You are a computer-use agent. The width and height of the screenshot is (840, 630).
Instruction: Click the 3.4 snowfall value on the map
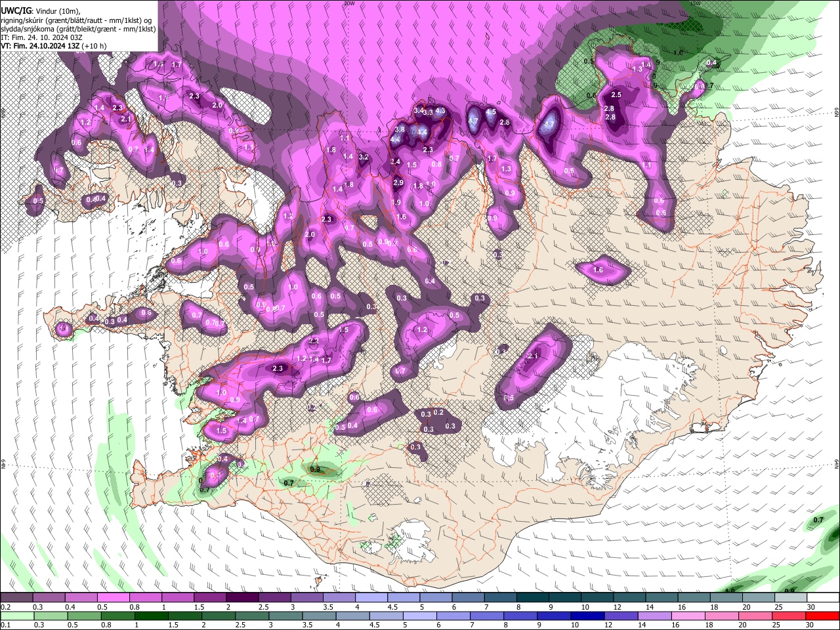[419, 111]
